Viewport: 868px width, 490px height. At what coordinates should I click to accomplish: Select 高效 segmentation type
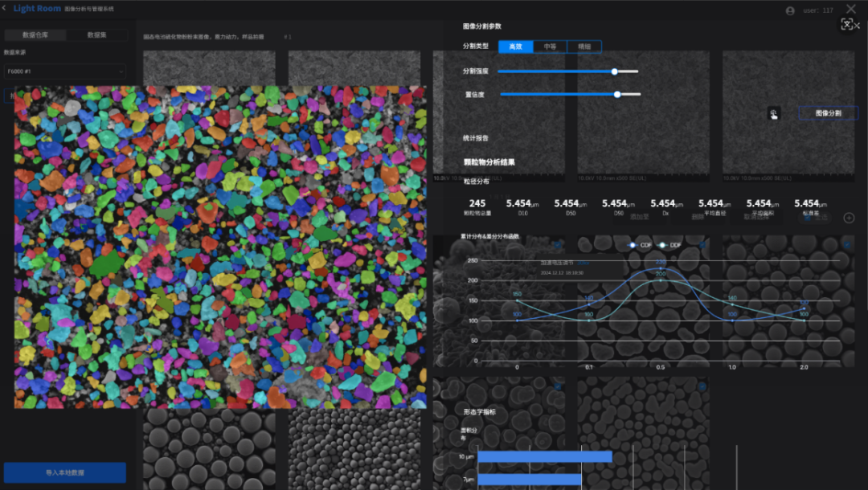pyautogui.click(x=515, y=47)
